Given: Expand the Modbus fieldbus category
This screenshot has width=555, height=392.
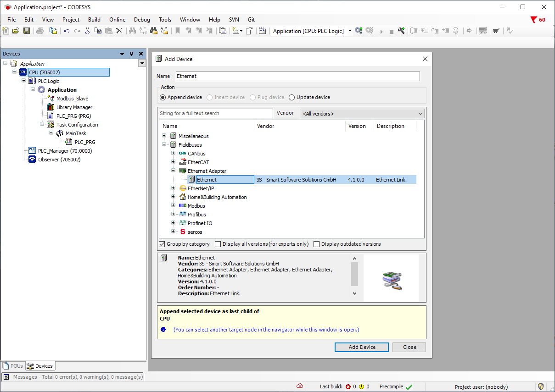Looking at the screenshot, I should 174,206.
